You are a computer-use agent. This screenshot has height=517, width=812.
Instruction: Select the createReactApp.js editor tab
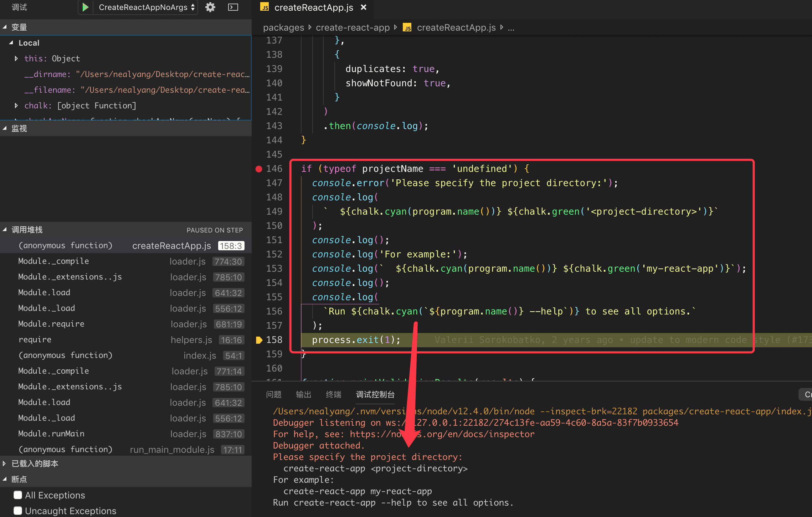[x=313, y=7]
